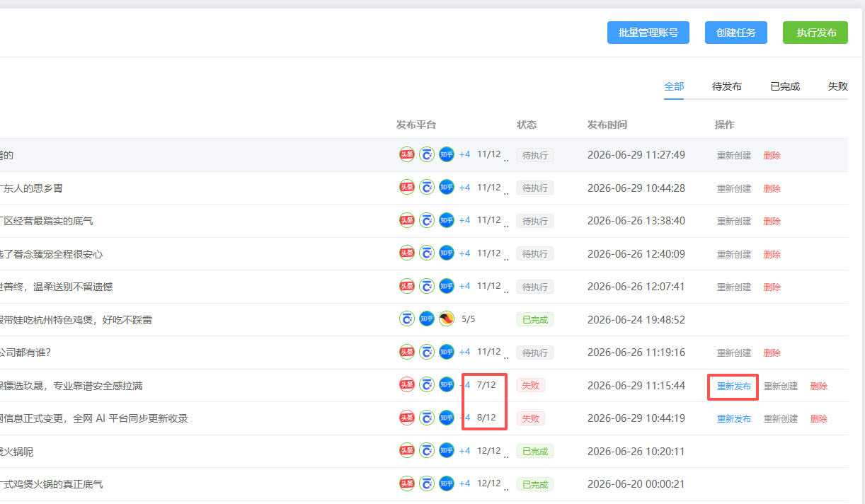Click 重新创建 in the 11:27:49 row
This screenshot has width=865, height=504.
[734, 155]
